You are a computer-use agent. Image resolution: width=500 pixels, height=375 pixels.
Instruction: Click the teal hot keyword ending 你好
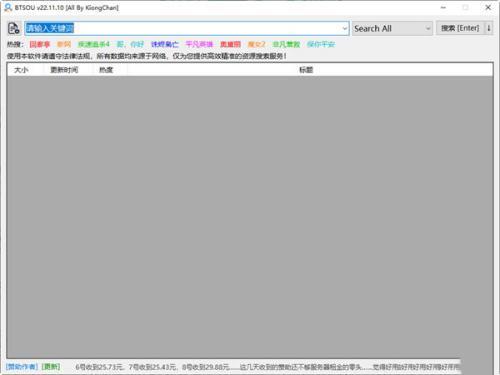tap(130, 44)
